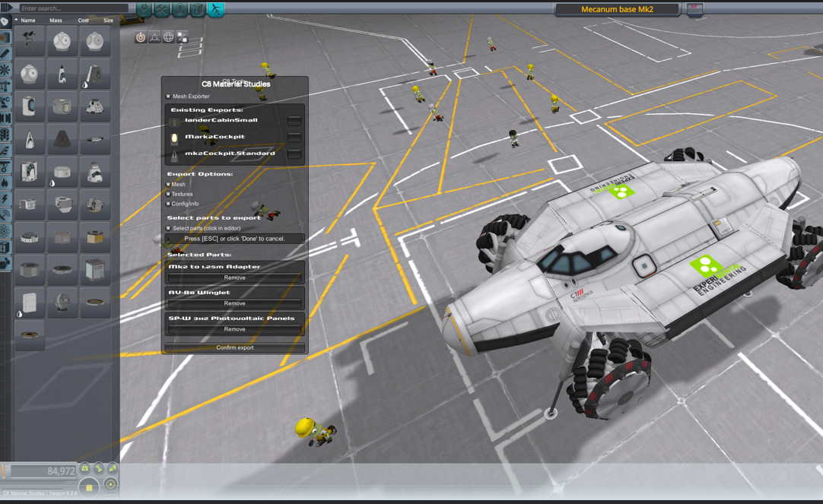Click Confirm export
The width and height of the screenshot is (823, 504).
234,347
